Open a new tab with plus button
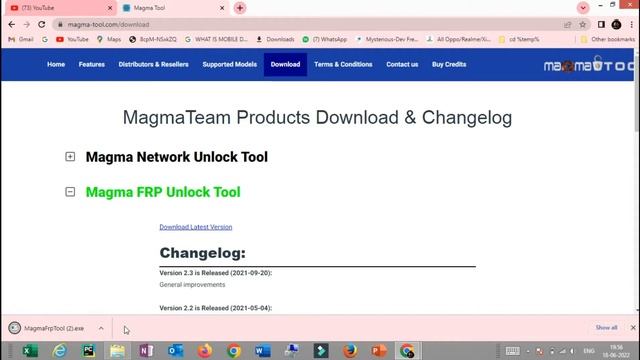The image size is (640, 360). [240, 8]
